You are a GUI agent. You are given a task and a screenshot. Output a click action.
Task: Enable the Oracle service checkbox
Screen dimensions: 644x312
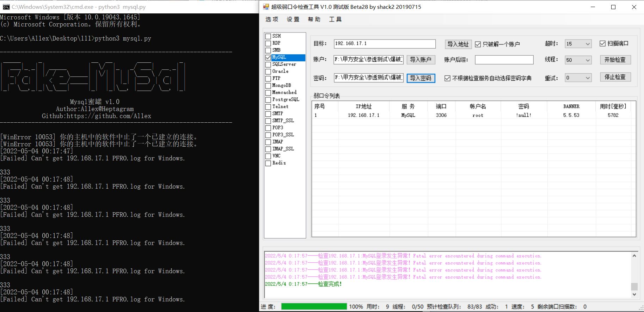(x=268, y=72)
